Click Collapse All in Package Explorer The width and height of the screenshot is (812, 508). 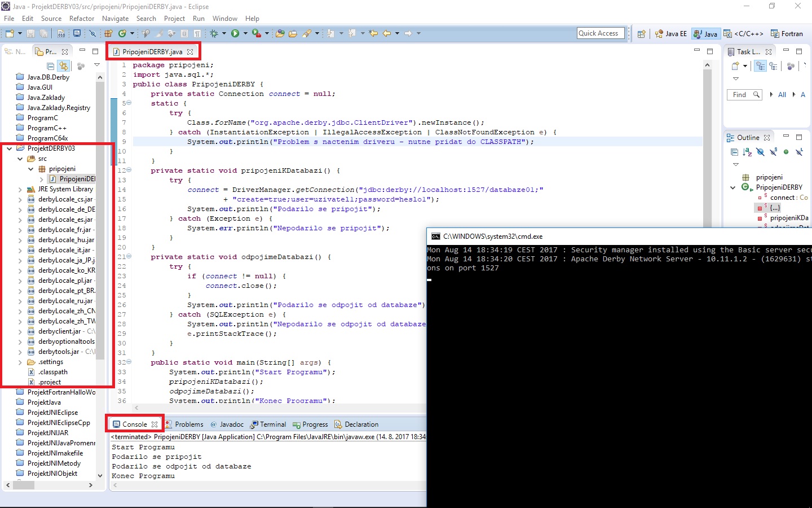51,66
